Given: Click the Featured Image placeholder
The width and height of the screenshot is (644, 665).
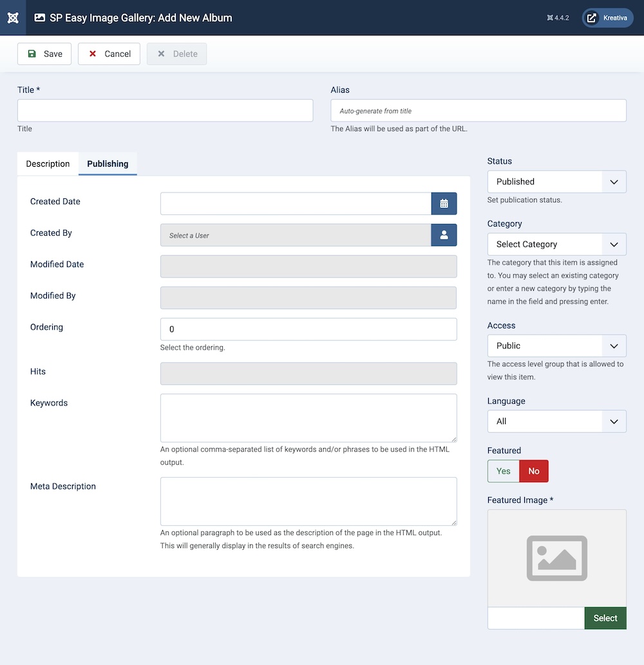Looking at the screenshot, I should pos(556,558).
